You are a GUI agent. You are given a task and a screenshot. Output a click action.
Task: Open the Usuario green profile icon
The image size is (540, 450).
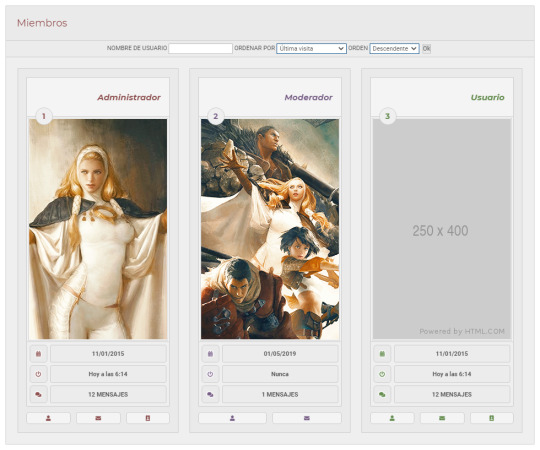click(x=392, y=418)
